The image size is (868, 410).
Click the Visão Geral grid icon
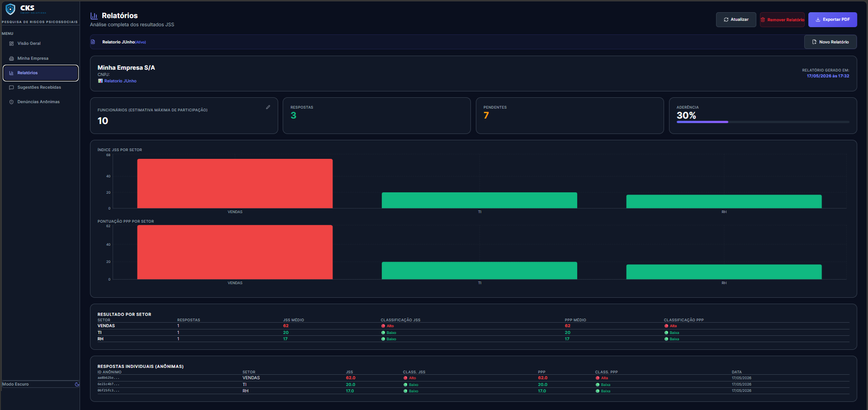(11, 43)
